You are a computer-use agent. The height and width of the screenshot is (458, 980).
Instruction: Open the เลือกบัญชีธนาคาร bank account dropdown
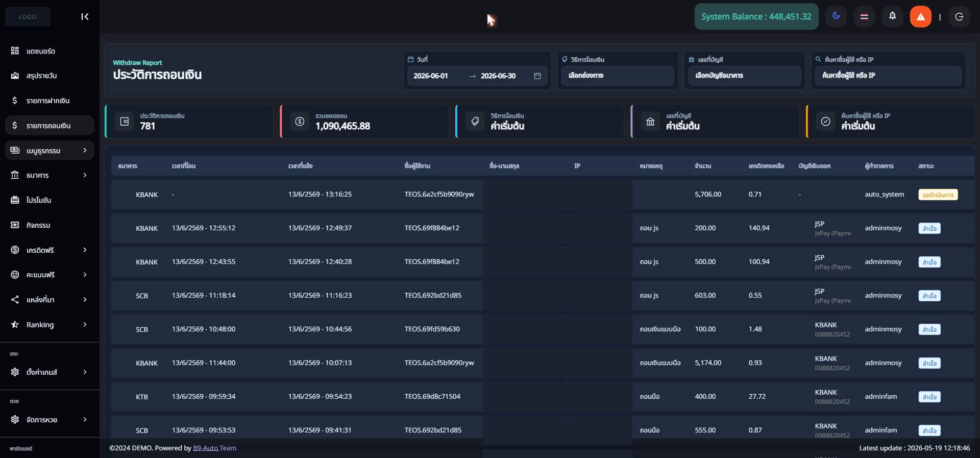[744, 76]
